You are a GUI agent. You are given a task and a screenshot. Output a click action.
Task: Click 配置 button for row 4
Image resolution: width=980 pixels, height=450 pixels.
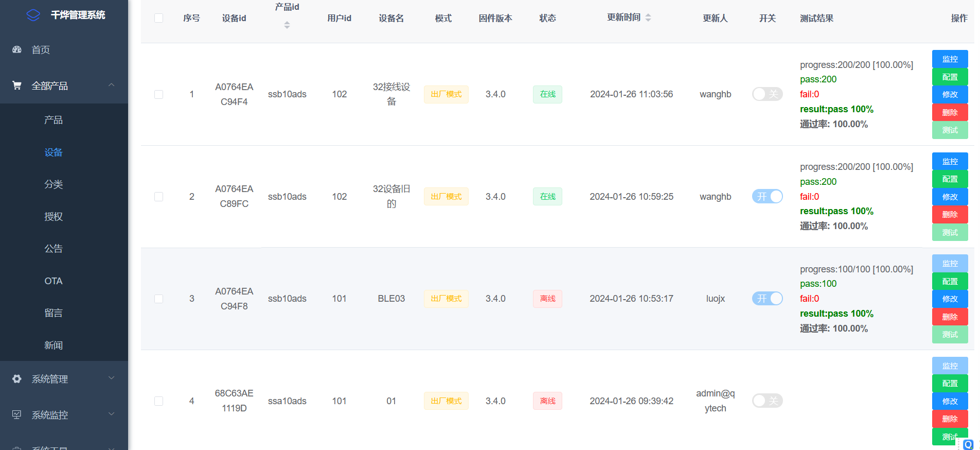click(950, 383)
